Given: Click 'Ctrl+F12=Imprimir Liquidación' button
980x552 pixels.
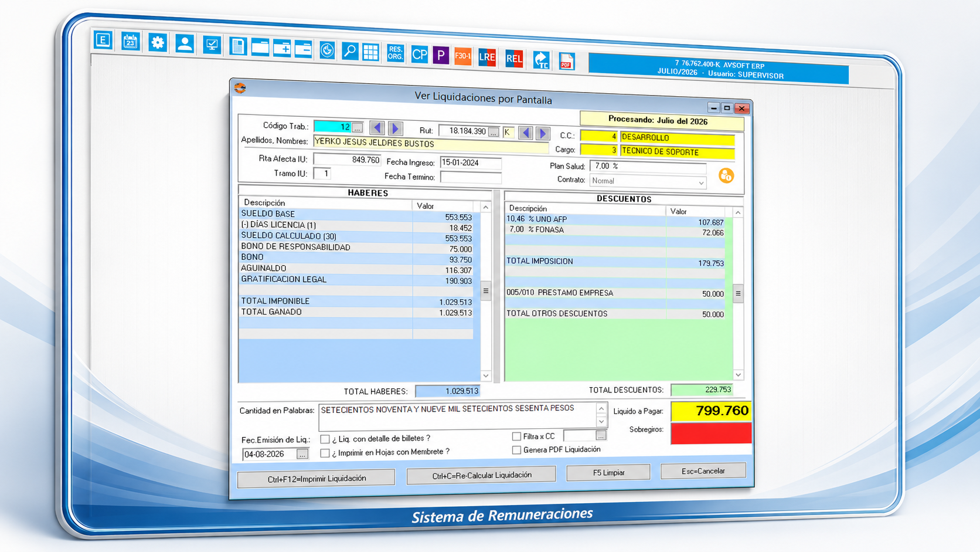Looking at the screenshot, I should click(x=317, y=479).
